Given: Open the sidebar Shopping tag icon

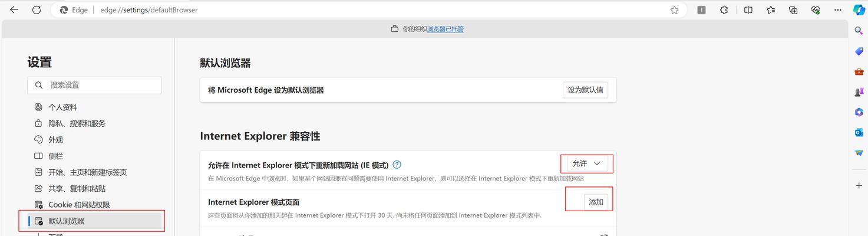Looking at the screenshot, I should pos(859,51).
